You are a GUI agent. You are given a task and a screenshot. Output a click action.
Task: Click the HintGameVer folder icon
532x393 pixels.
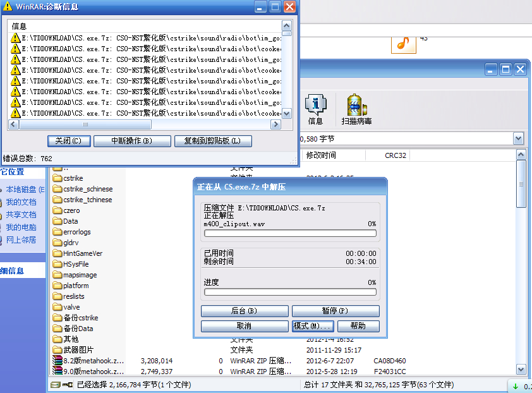tap(57, 253)
